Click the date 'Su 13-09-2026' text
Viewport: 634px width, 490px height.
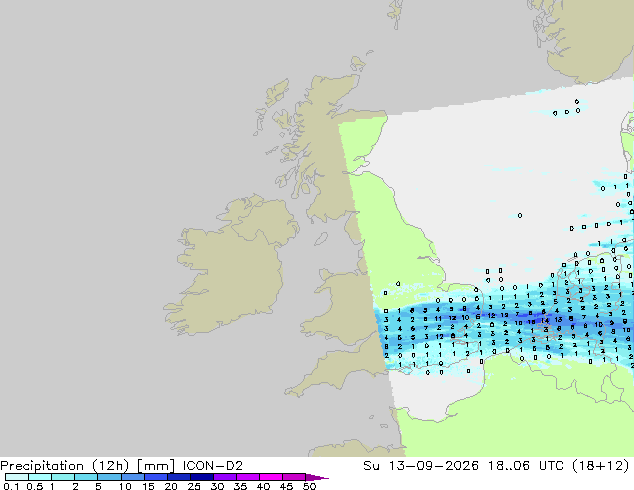[421, 466]
